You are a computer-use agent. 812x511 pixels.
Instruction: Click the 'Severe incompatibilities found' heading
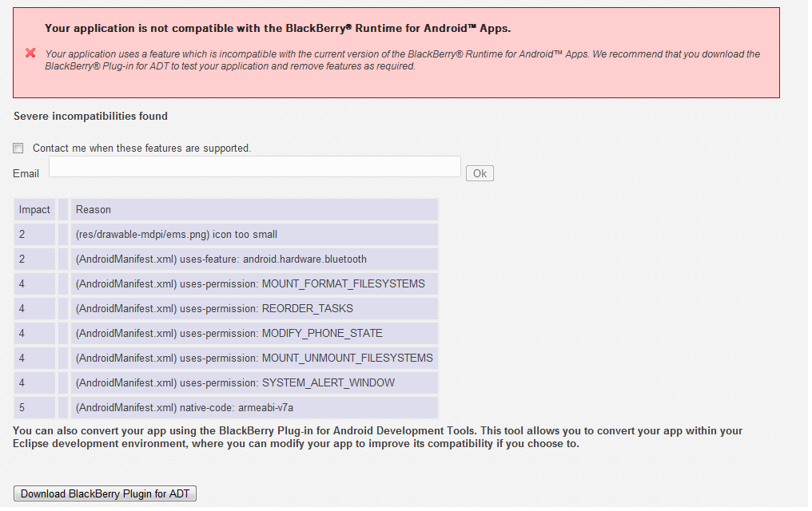click(90, 117)
